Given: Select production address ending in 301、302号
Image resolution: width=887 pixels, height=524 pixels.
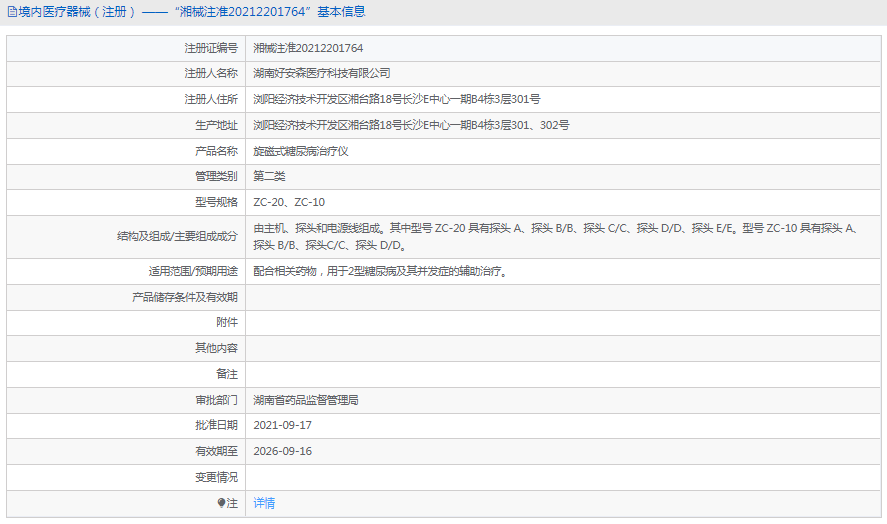Looking at the screenshot, I should pos(411,125).
